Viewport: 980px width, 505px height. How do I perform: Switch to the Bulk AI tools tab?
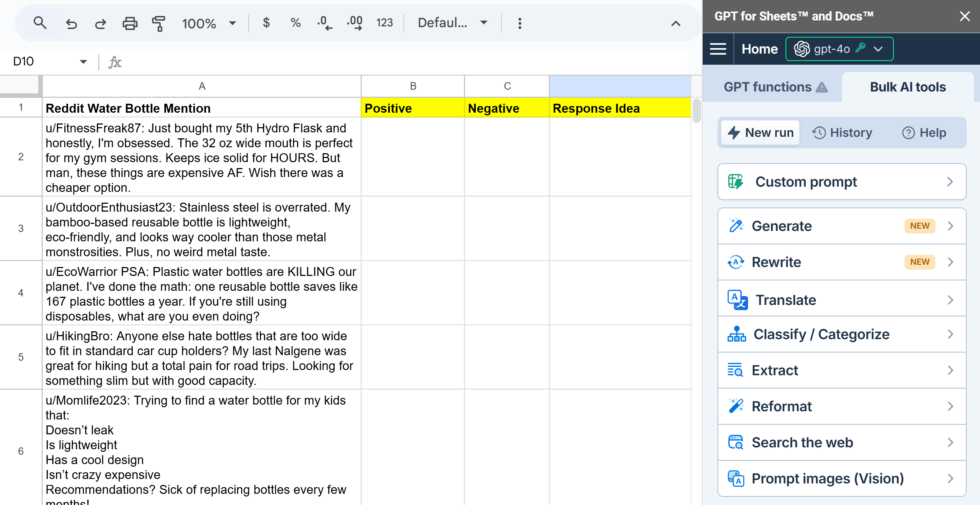(908, 87)
